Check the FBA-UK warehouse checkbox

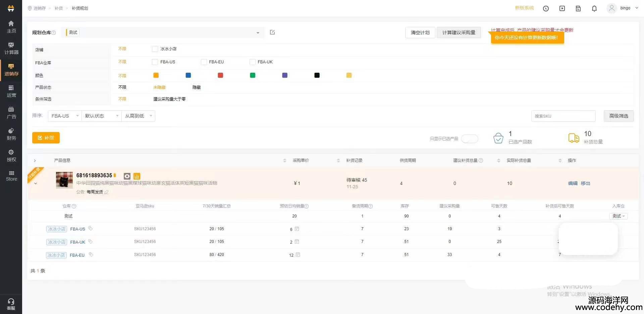(253, 62)
